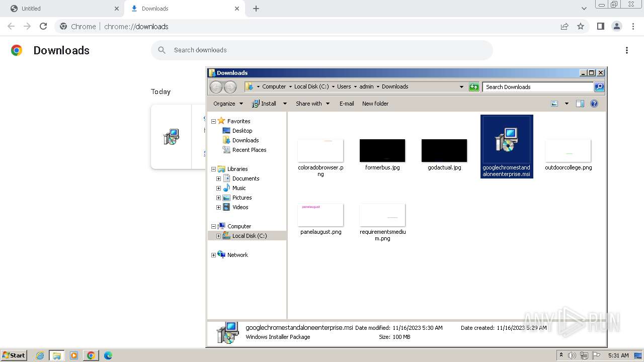The image size is (644, 362).
Task: Select Pictures library
Action: [x=242, y=198]
